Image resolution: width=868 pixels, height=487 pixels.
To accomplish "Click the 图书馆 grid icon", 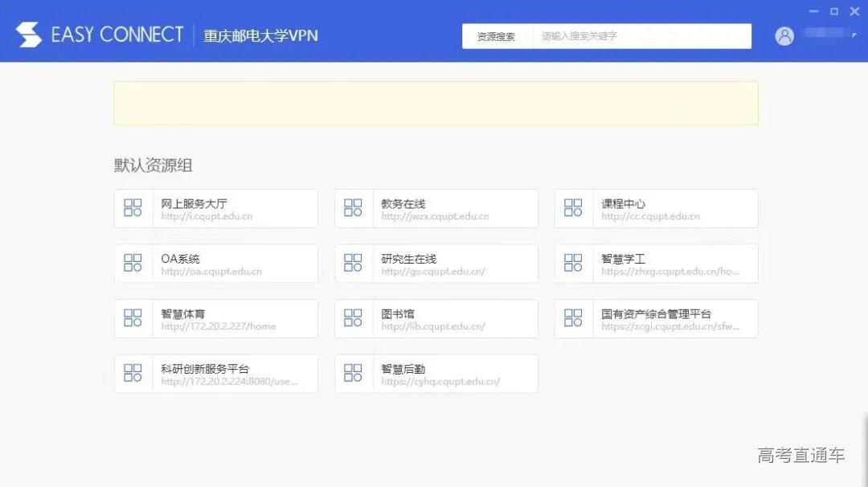I will pyautogui.click(x=353, y=318).
